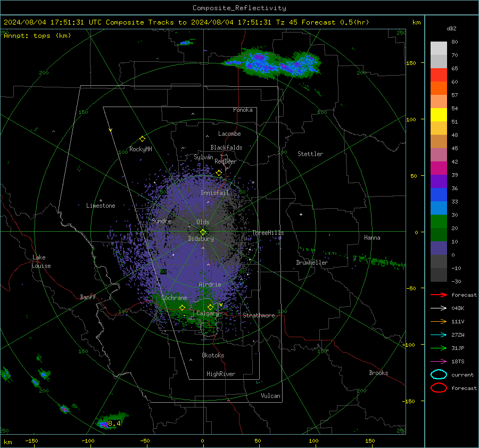Click the Limestone label
The image size is (479, 448).
point(101,206)
